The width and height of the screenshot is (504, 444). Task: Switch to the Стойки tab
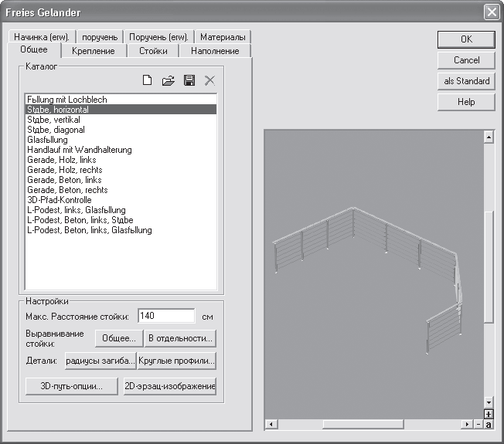click(x=153, y=51)
